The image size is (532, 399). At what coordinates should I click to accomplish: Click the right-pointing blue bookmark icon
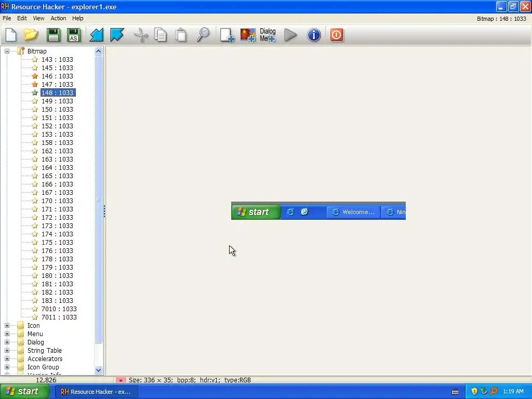(117, 35)
